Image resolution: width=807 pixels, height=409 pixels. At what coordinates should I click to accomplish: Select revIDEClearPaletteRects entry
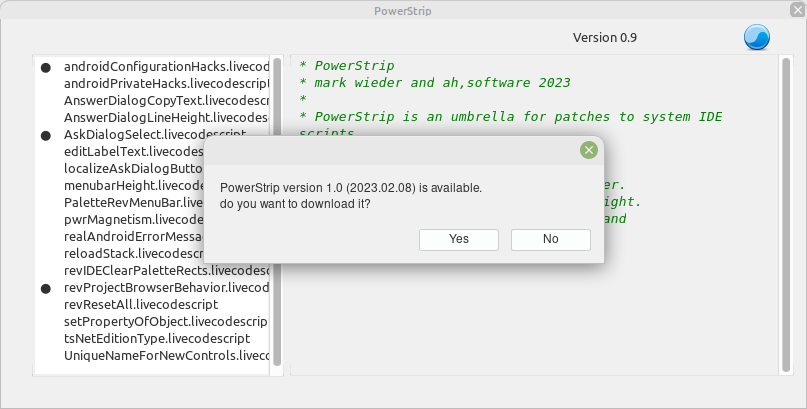click(x=166, y=271)
